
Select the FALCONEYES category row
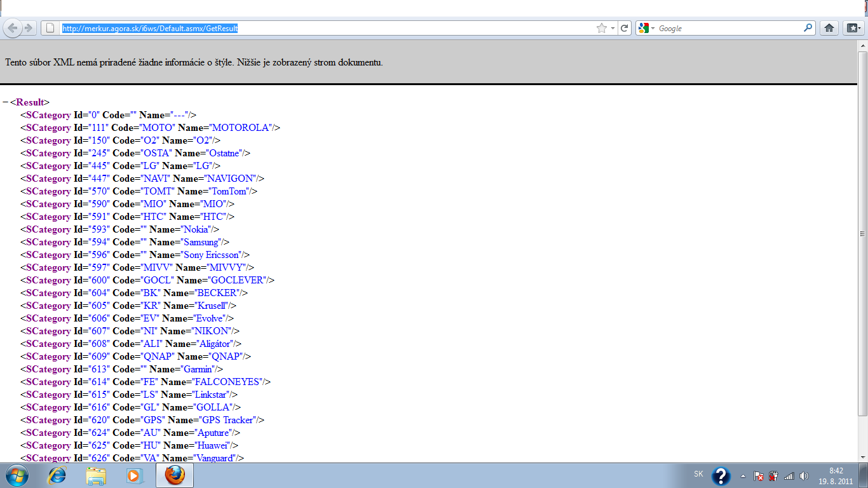146,382
